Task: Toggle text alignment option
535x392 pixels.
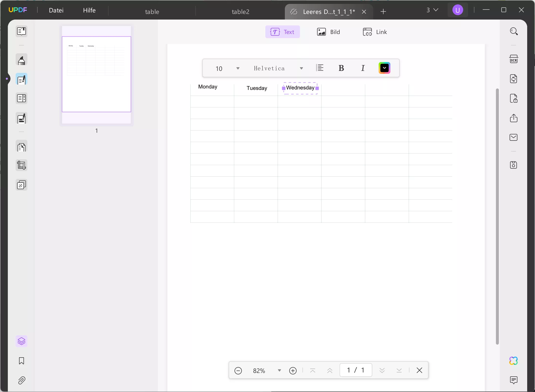Action: pos(320,68)
